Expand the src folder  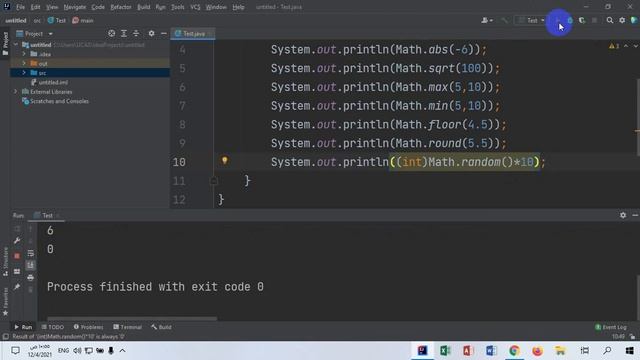[24, 73]
